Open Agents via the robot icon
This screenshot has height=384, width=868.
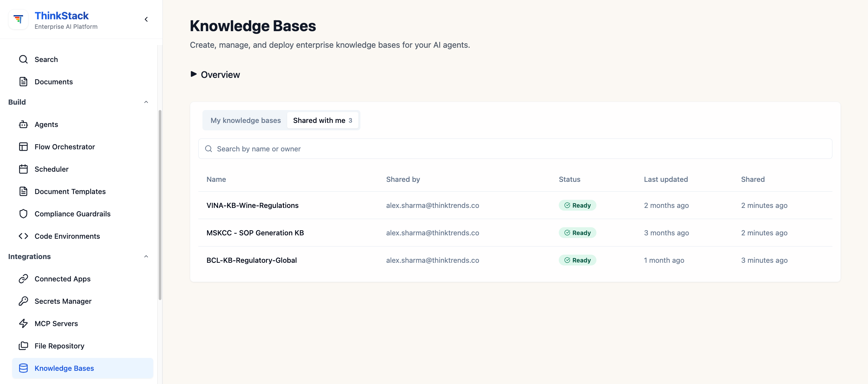[x=23, y=124]
